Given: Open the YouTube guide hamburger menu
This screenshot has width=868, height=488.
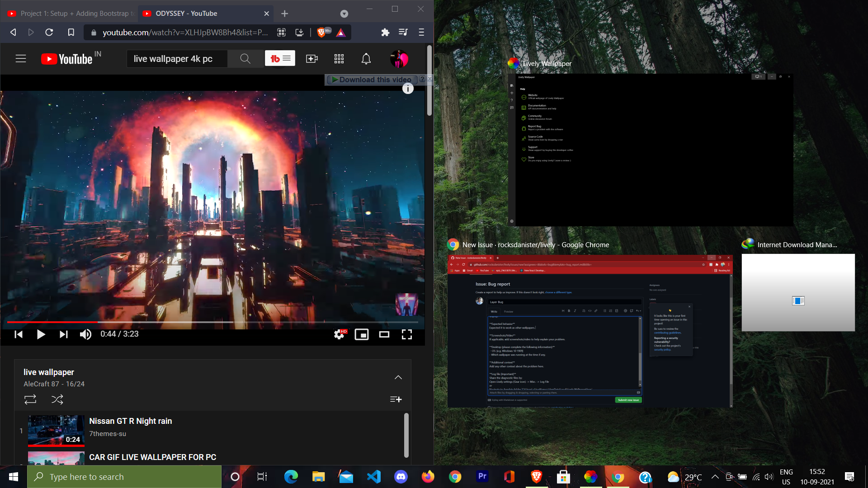Looking at the screenshot, I should tap(21, 59).
